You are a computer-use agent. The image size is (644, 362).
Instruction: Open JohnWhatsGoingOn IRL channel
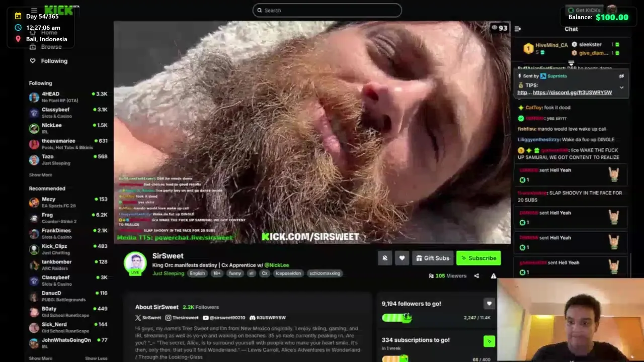click(x=68, y=343)
